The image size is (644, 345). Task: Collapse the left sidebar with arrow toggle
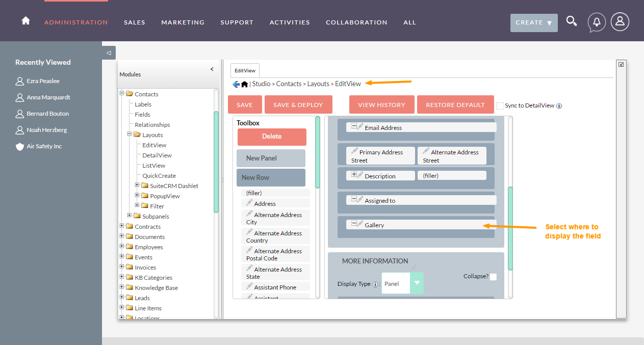click(109, 52)
